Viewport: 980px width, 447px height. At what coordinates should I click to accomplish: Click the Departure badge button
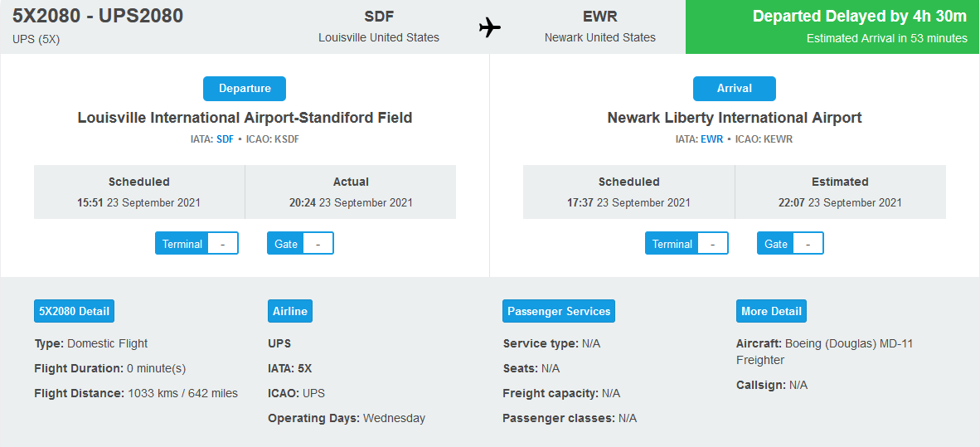pyautogui.click(x=245, y=89)
